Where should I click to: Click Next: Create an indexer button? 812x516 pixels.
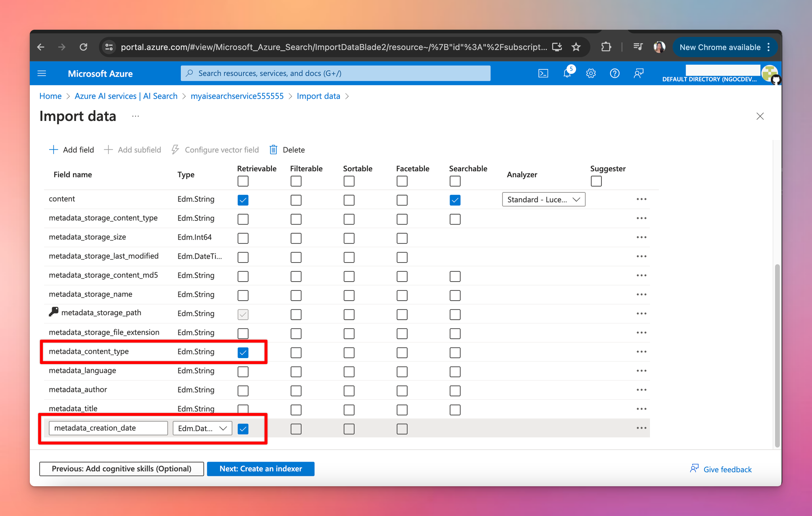click(x=261, y=469)
